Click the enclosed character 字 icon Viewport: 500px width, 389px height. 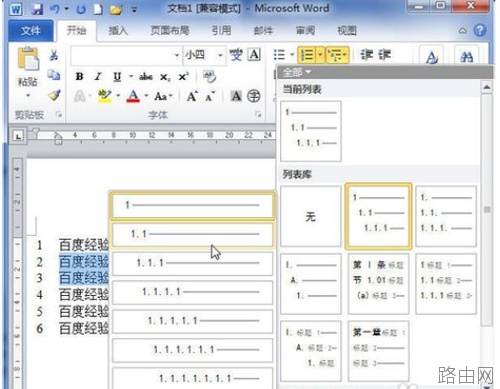click(x=254, y=96)
